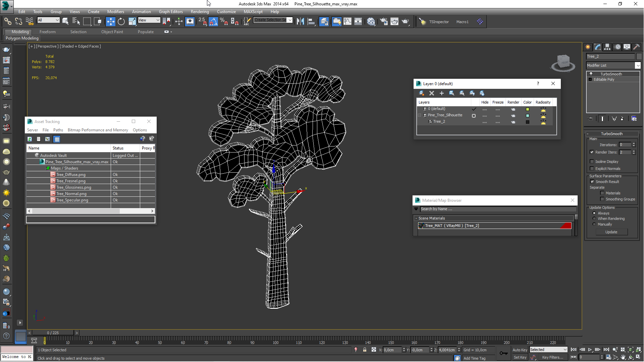Click Add Selected Objects plus icon in Layer dialog
The height and width of the screenshot is (362, 644).
pos(442,93)
